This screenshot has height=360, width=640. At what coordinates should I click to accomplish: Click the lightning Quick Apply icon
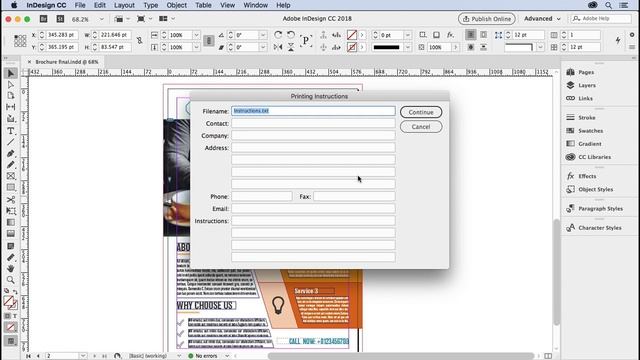618,40
